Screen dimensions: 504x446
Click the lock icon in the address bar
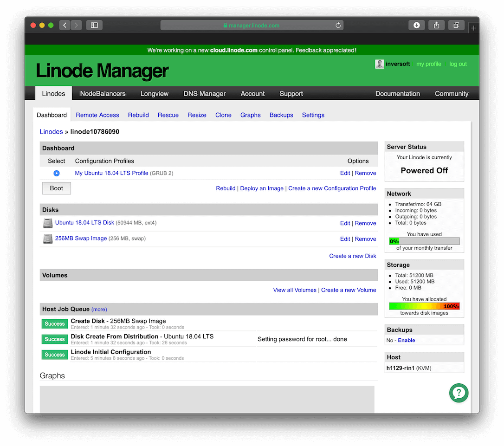(226, 25)
